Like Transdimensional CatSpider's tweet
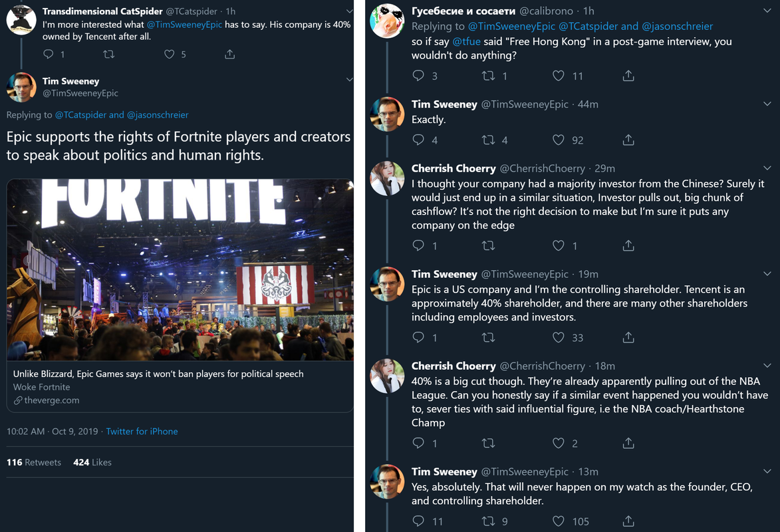This screenshot has width=780, height=532. click(x=169, y=55)
